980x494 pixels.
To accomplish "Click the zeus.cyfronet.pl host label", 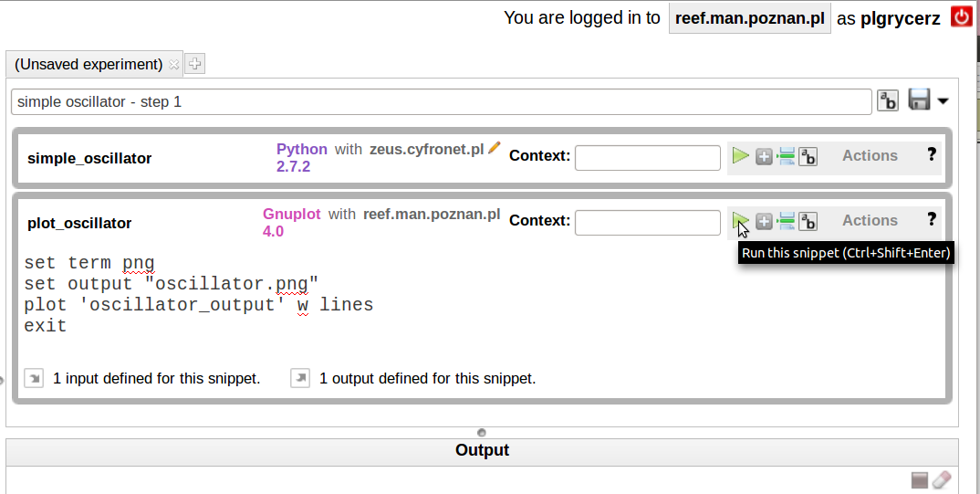I will coord(427,150).
